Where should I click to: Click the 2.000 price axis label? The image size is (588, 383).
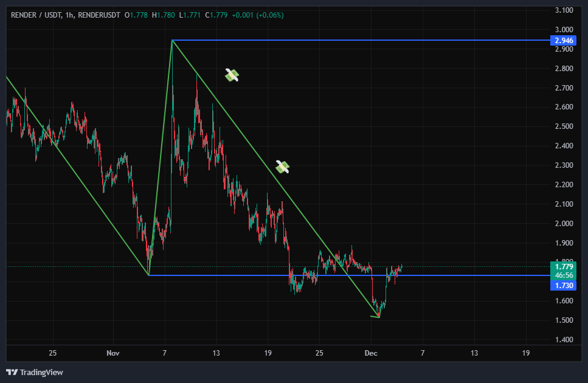click(564, 224)
